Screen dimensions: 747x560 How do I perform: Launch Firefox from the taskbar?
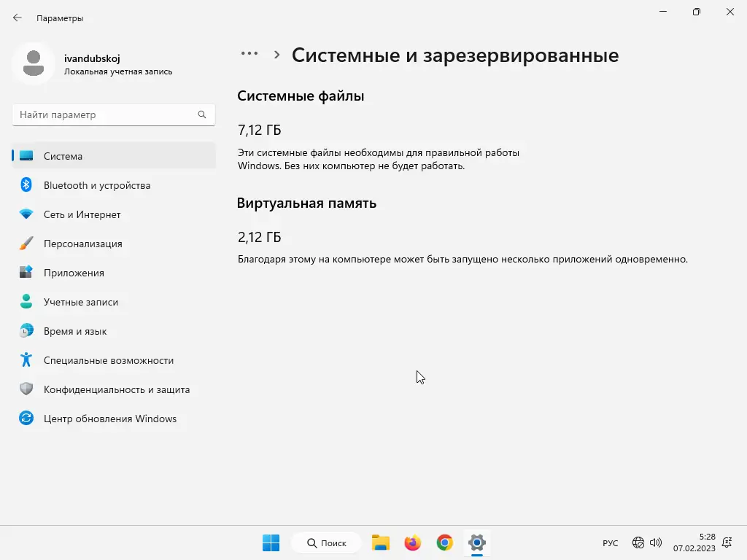[412, 542]
